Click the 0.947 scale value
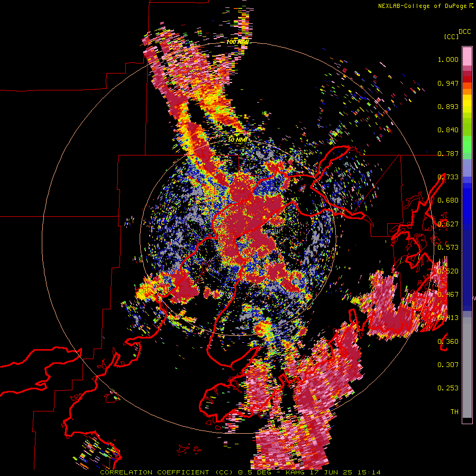The width and height of the screenshot is (476, 476). [x=448, y=83]
